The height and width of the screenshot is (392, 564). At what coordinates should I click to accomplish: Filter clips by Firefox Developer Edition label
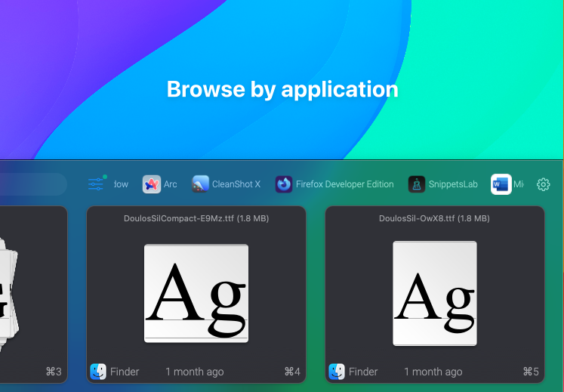point(344,184)
